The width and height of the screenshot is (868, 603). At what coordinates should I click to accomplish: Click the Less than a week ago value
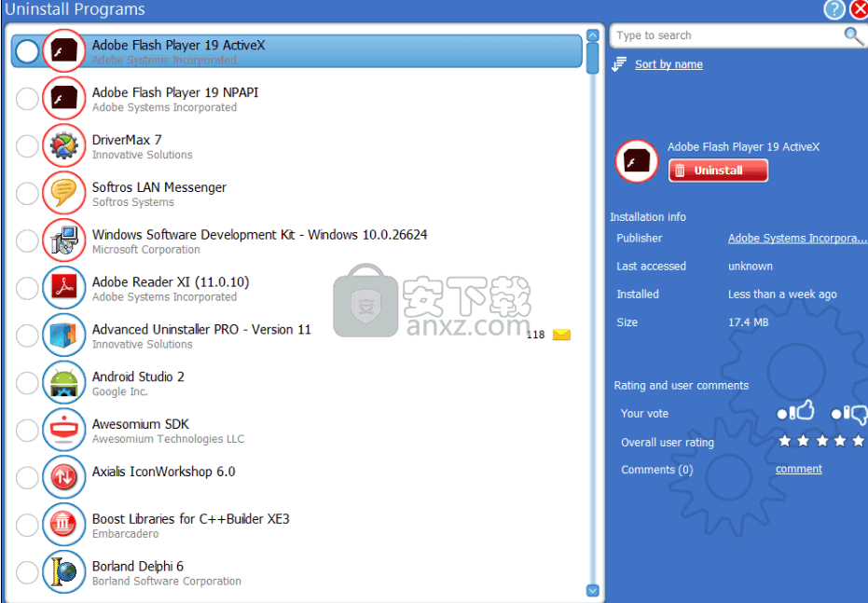pos(782,295)
